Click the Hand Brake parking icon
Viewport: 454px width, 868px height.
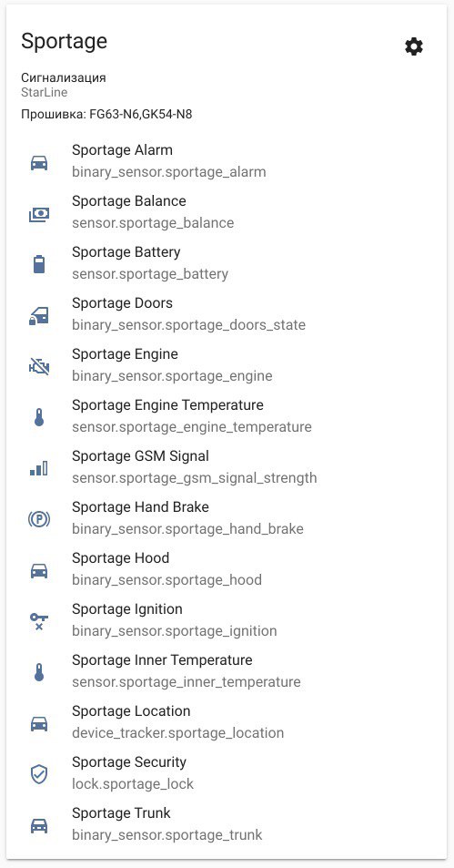[39, 520]
